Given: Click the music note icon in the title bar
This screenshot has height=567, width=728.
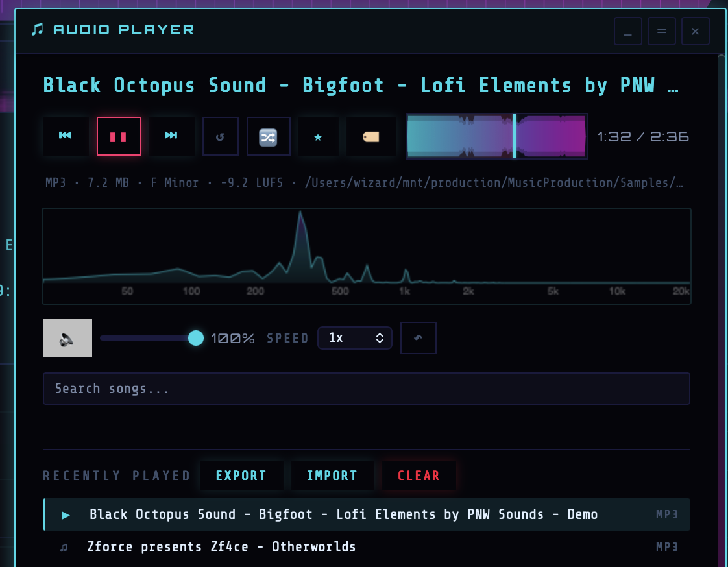Looking at the screenshot, I should tap(37, 30).
